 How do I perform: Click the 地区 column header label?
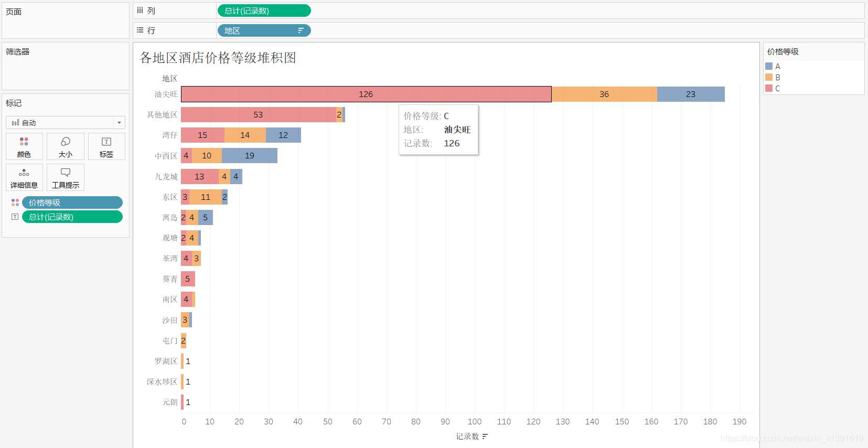[170, 79]
